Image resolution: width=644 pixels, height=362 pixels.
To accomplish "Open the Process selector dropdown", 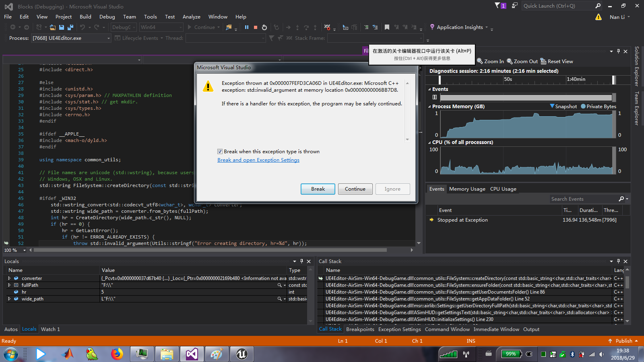I will pyautogui.click(x=107, y=38).
